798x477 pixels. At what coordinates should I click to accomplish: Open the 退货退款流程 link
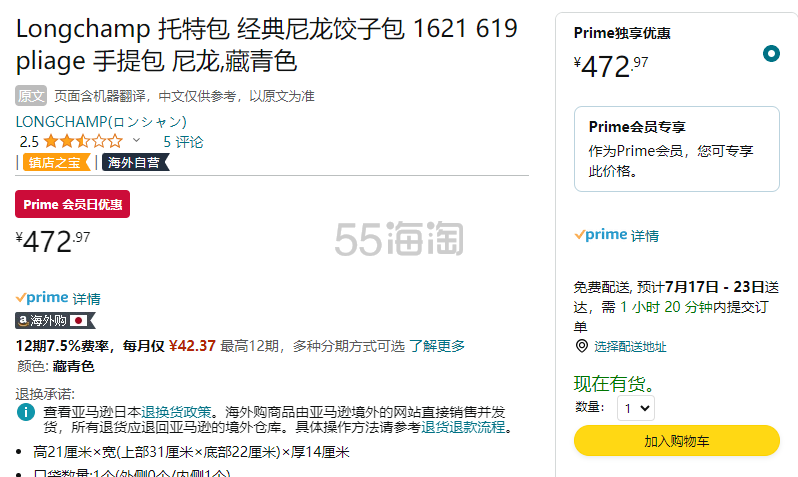pos(463,427)
